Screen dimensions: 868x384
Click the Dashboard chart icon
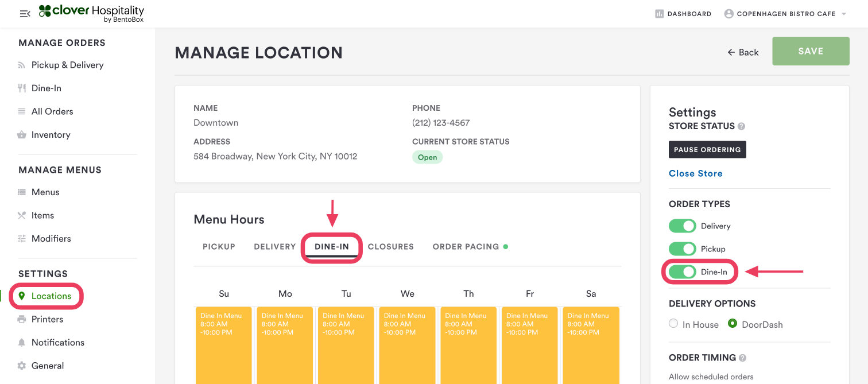coord(659,14)
